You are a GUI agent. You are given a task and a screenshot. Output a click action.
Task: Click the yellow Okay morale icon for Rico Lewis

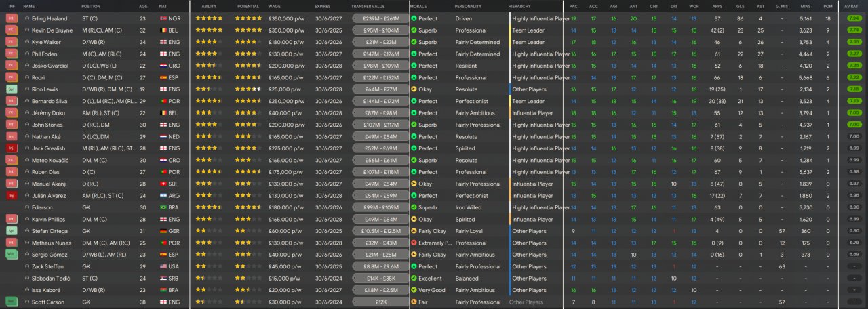[x=414, y=89]
